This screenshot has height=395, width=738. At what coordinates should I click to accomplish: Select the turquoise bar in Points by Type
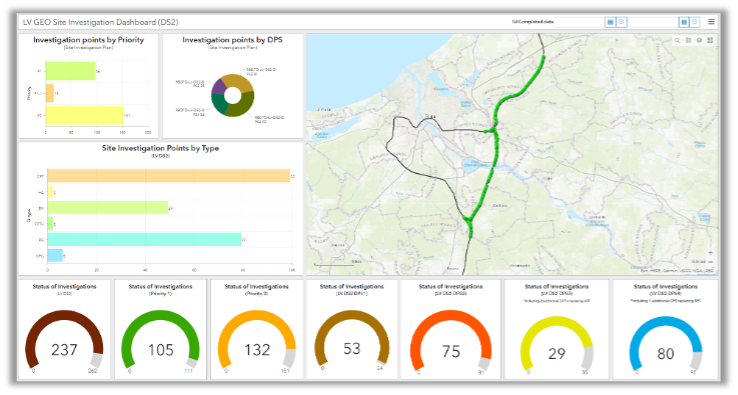coord(144,239)
